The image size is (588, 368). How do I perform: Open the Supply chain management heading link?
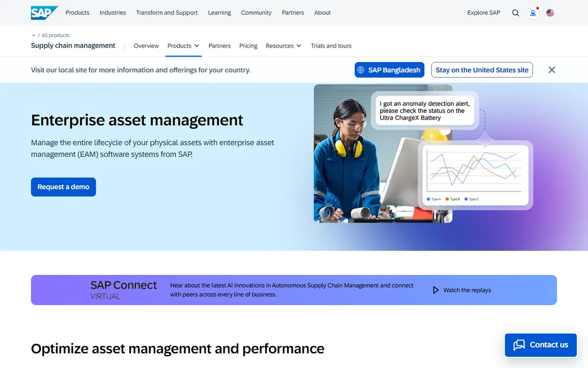click(73, 45)
